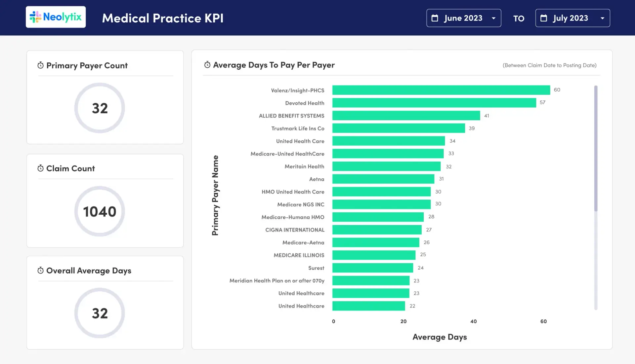Click the Average Days axis label
Viewport: 635px width, 364px height.
click(x=440, y=337)
